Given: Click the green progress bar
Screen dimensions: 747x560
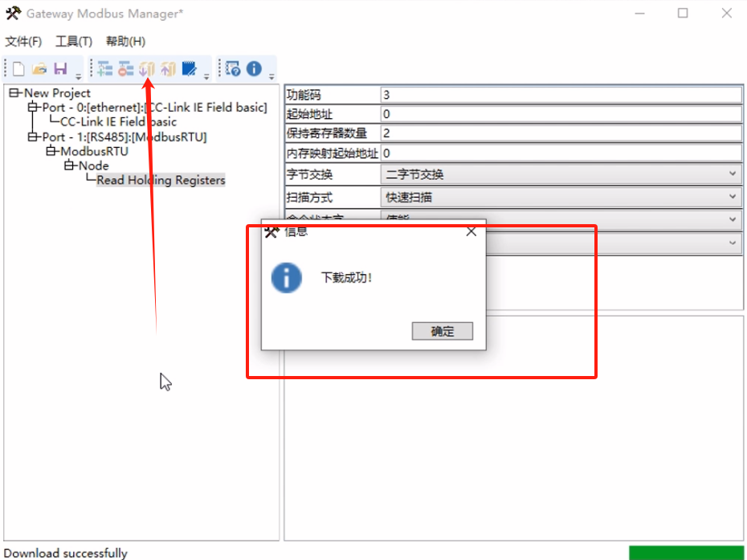Looking at the screenshot, I should click(687, 553).
